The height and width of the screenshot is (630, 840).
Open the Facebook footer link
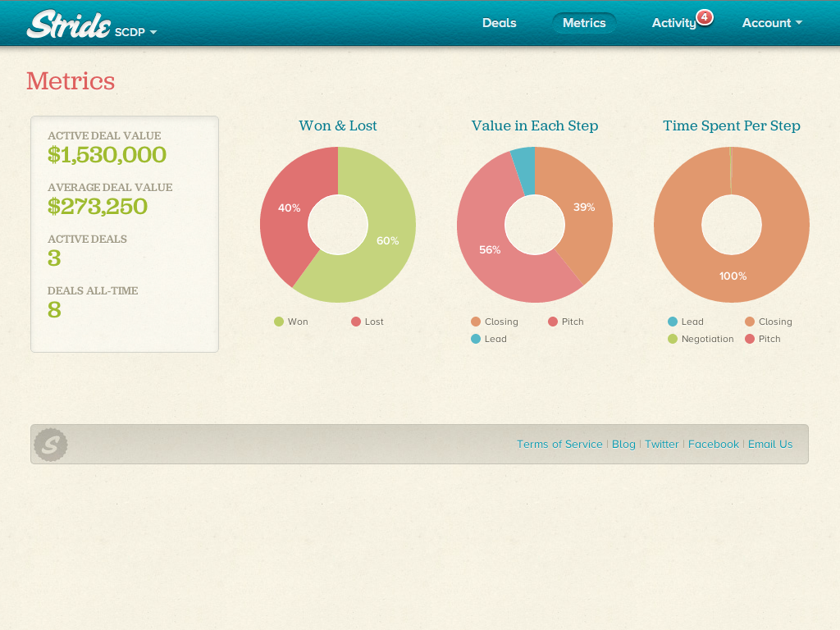pyautogui.click(x=713, y=444)
